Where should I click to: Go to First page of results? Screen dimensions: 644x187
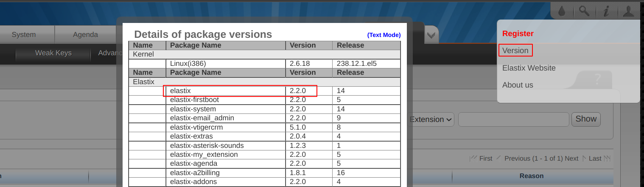[x=486, y=159]
